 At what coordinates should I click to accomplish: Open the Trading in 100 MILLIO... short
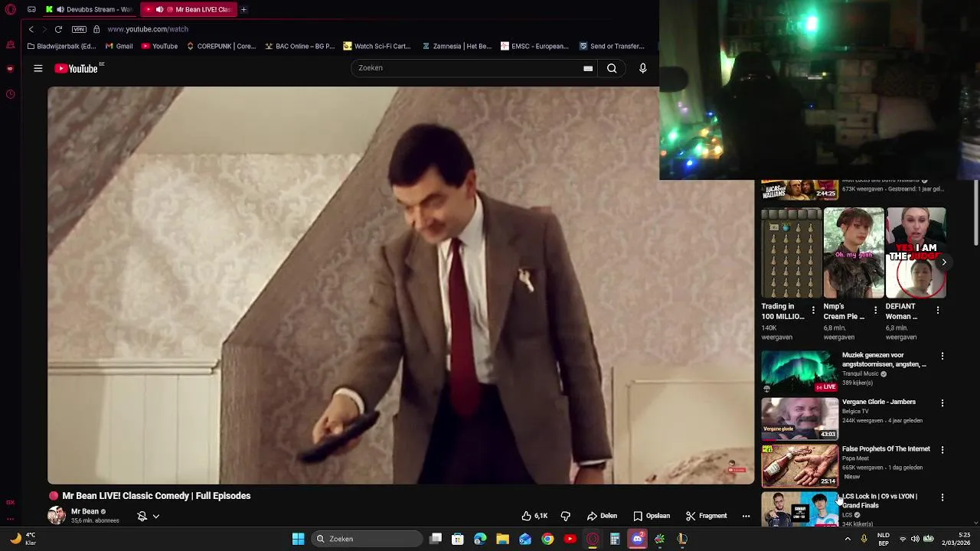point(792,253)
